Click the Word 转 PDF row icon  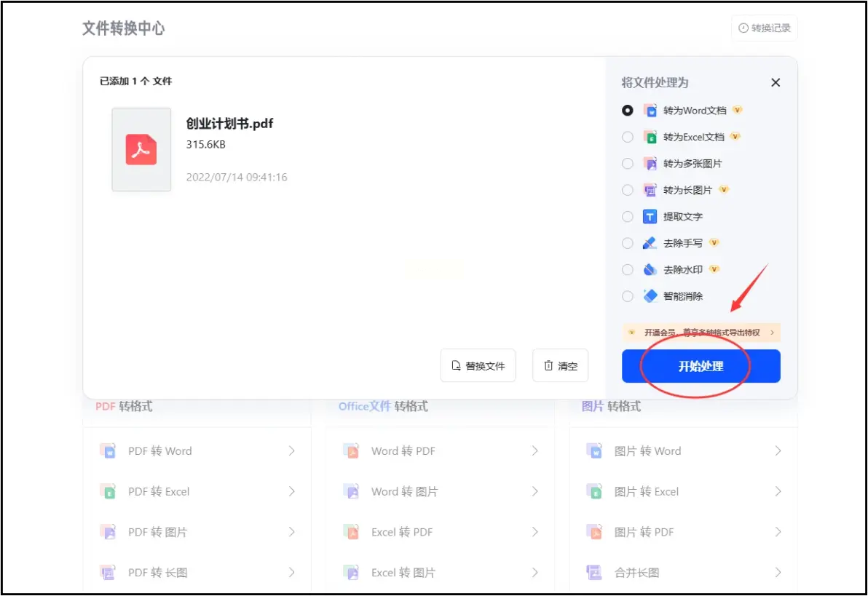pyautogui.click(x=351, y=451)
